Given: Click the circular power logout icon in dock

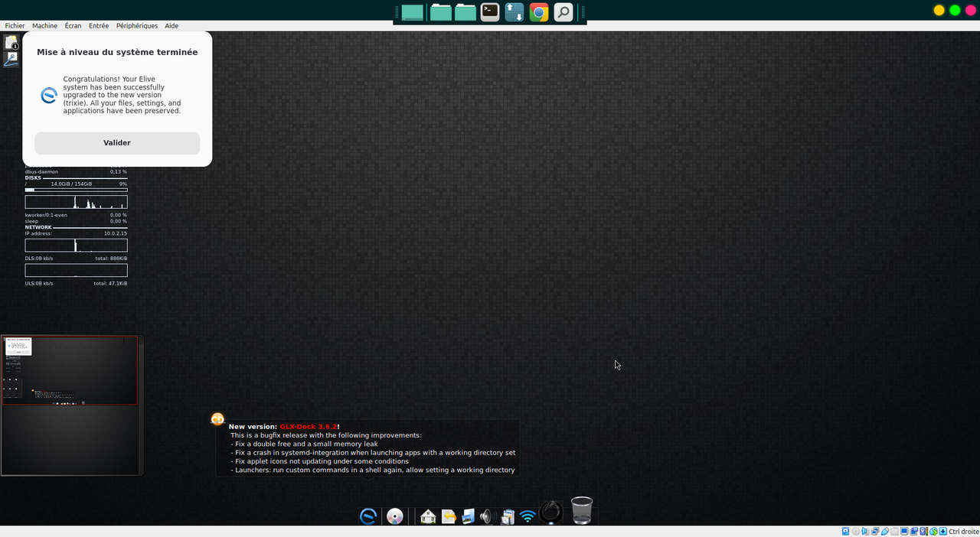Looking at the screenshot, I should coord(551,513).
